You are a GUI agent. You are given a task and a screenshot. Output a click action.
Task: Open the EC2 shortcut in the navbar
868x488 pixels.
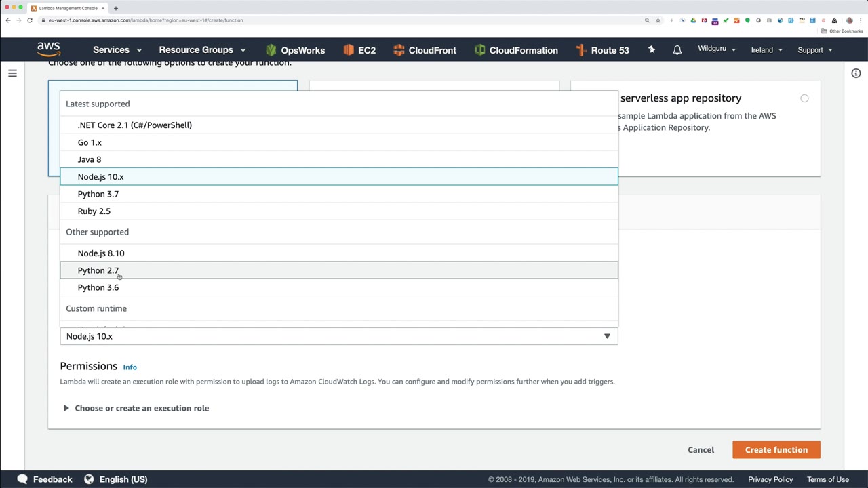[359, 50]
